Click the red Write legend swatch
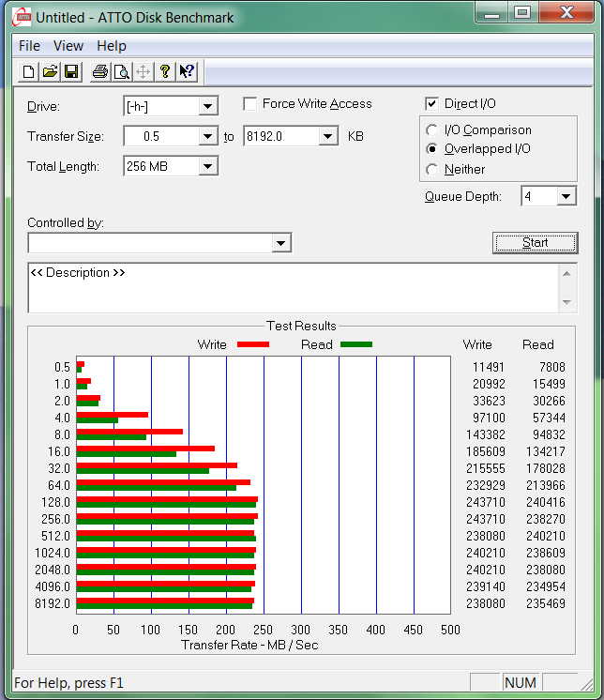This screenshot has width=604, height=700. click(253, 344)
